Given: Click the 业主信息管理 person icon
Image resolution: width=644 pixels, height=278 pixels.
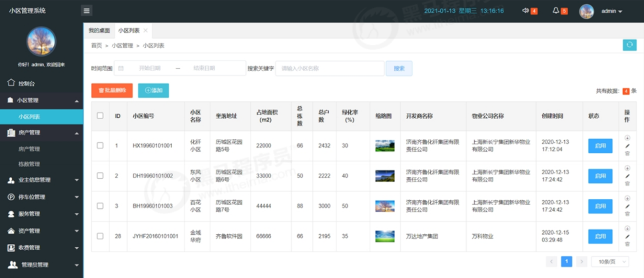Looking at the screenshot, I should (11, 180).
